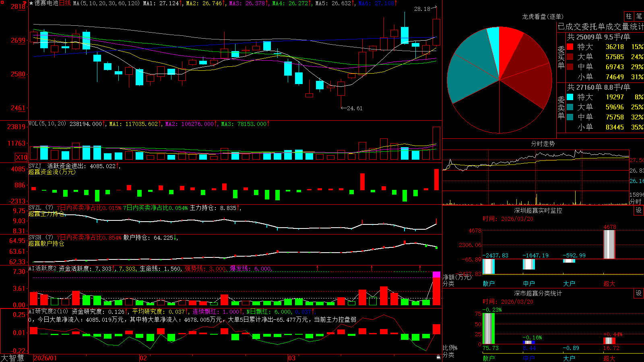Click the AI活跃度2 indicator name
The height and width of the screenshot is (362, 644).
43,268
